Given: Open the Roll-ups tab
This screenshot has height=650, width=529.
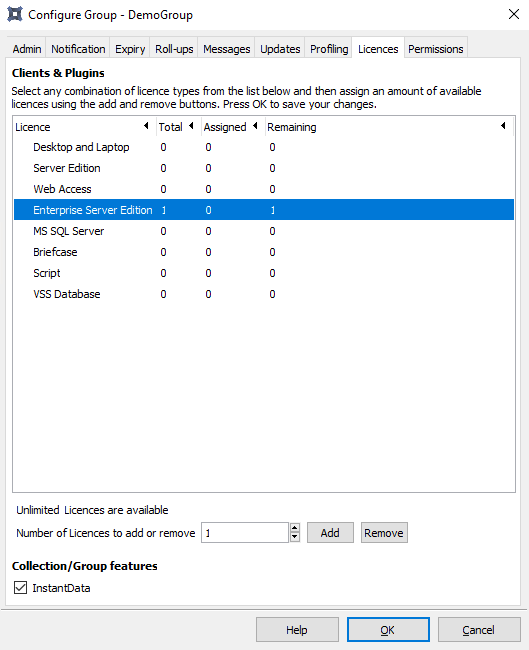Looking at the screenshot, I should coord(174,49).
